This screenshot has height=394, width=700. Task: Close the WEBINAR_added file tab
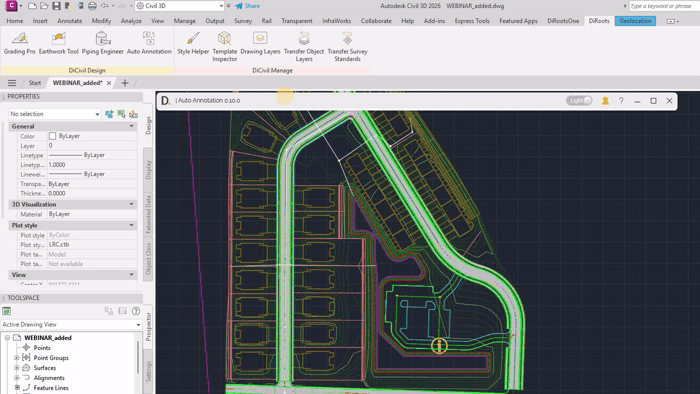point(109,83)
